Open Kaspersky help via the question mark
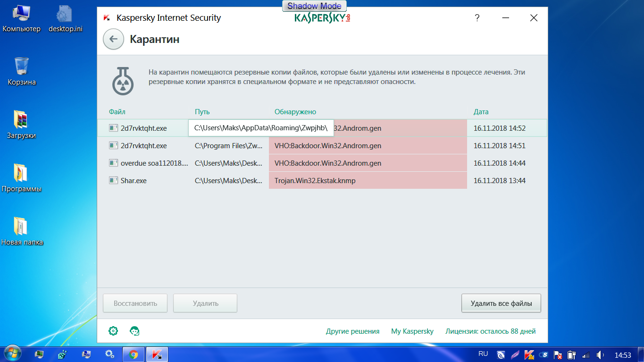Image resolution: width=644 pixels, height=362 pixels. click(477, 18)
